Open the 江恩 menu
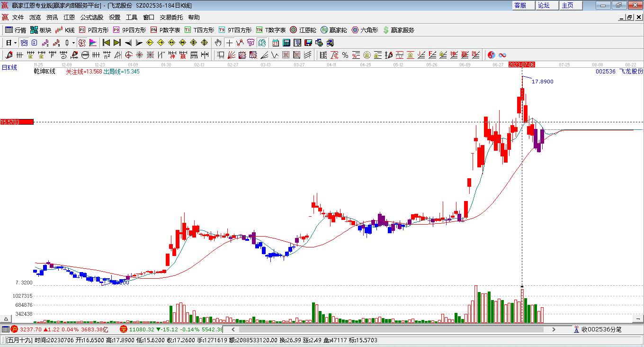 (69, 18)
